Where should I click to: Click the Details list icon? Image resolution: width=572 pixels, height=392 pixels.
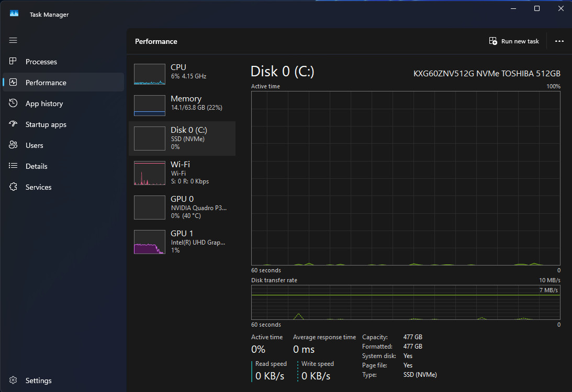coord(13,166)
